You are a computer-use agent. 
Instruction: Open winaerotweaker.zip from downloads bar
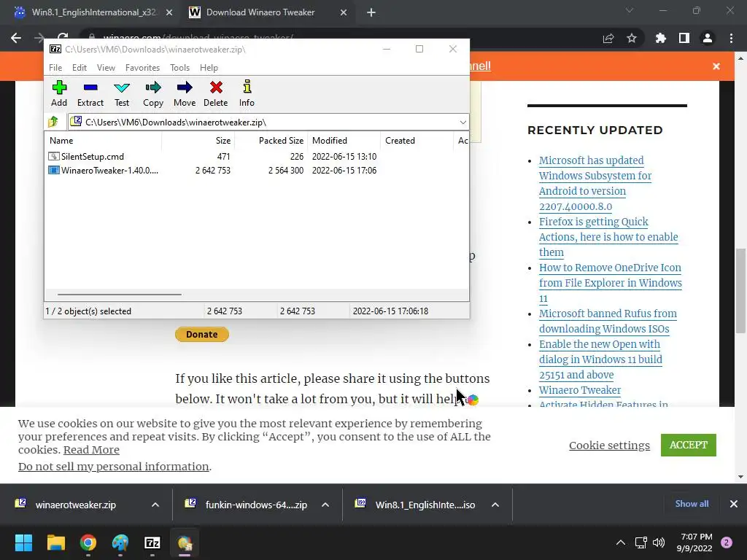(75, 505)
